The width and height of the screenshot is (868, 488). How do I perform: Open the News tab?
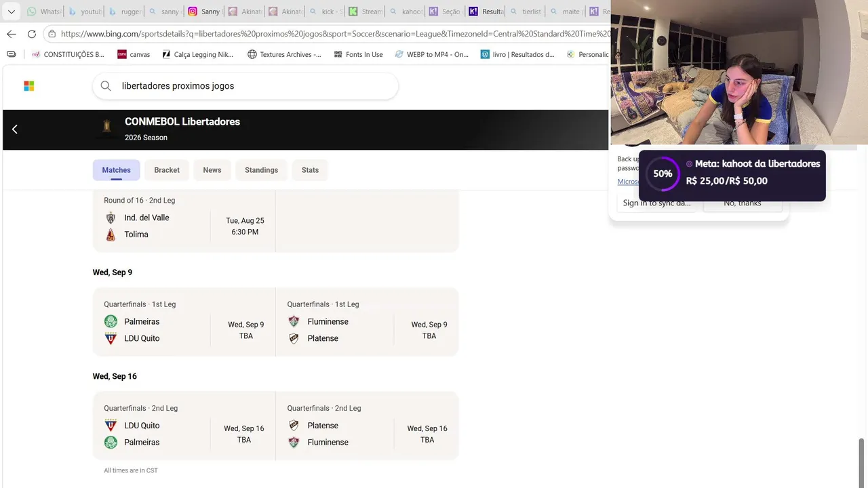pos(212,170)
